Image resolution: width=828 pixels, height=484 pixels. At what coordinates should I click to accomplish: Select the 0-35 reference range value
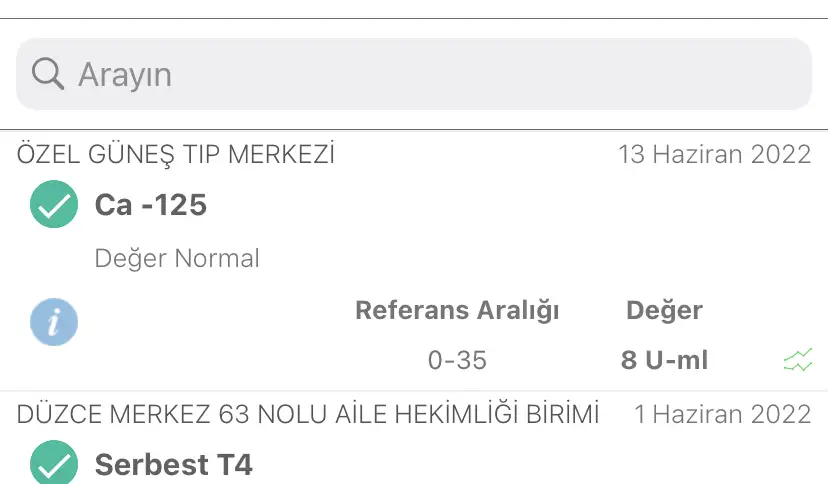457,360
